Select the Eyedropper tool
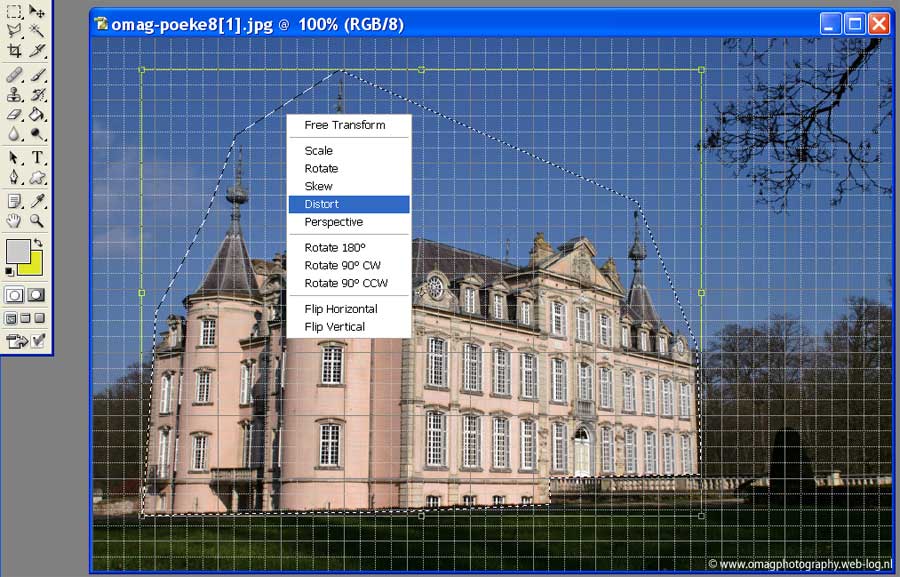 (37, 200)
